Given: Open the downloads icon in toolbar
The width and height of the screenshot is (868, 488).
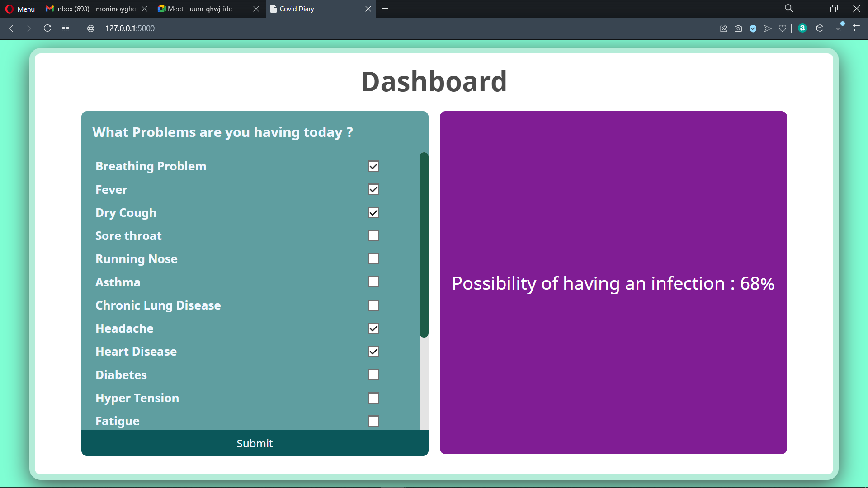Looking at the screenshot, I should [838, 28].
